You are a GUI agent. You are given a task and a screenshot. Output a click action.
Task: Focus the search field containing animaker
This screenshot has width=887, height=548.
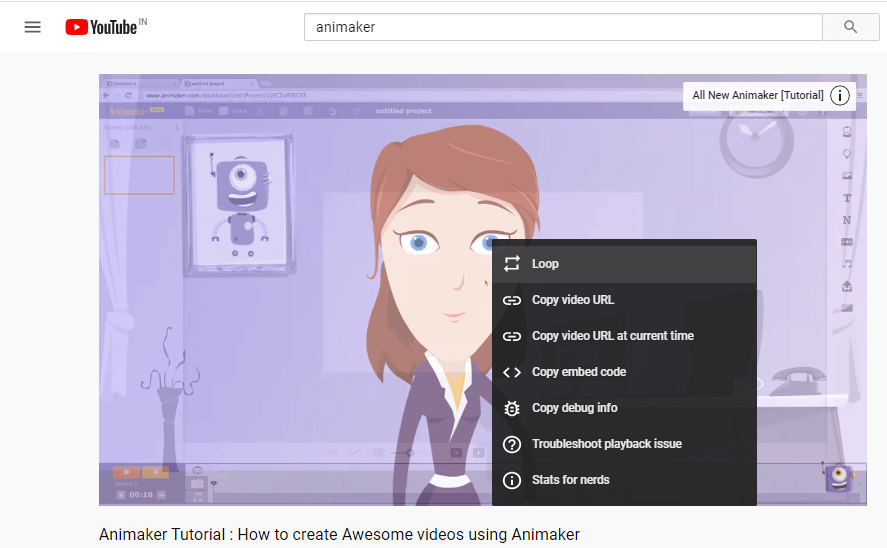tap(562, 27)
